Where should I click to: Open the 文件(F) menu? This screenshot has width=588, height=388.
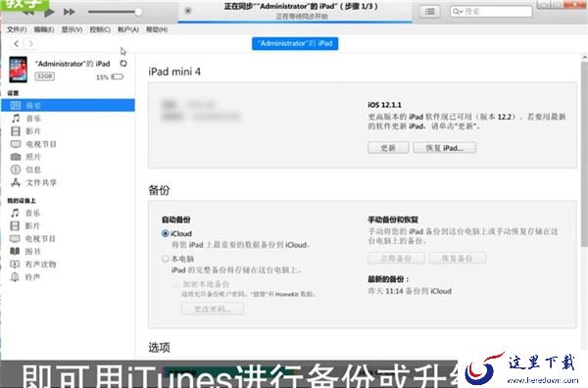(x=17, y=29)
